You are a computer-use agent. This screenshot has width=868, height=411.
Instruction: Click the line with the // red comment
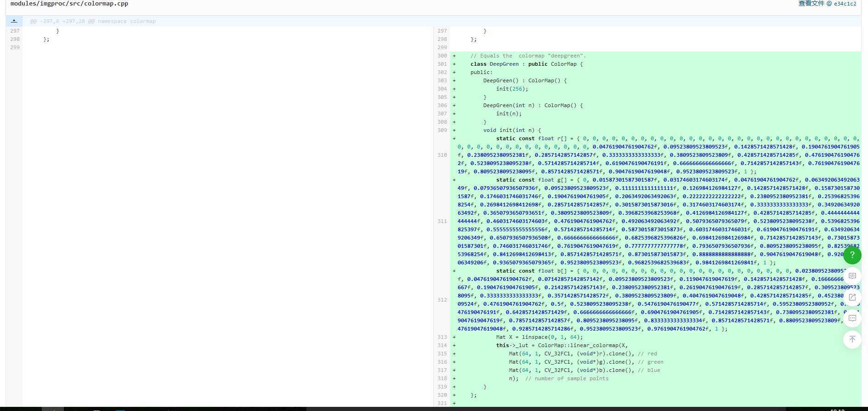click(x=583, y=354)
